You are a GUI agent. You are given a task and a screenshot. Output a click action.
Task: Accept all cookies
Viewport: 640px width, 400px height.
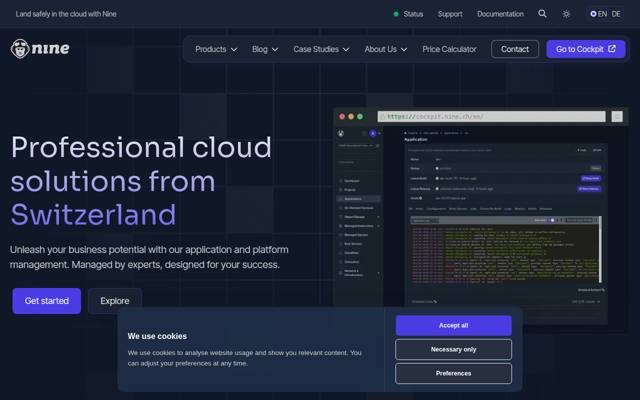[x=453, y=325]
